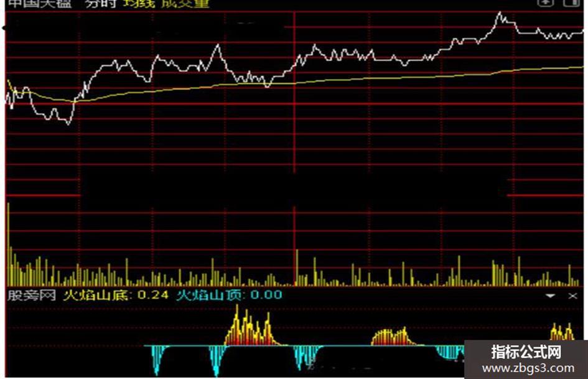Close the 火焰山 indicator panel

coord(572,296)
